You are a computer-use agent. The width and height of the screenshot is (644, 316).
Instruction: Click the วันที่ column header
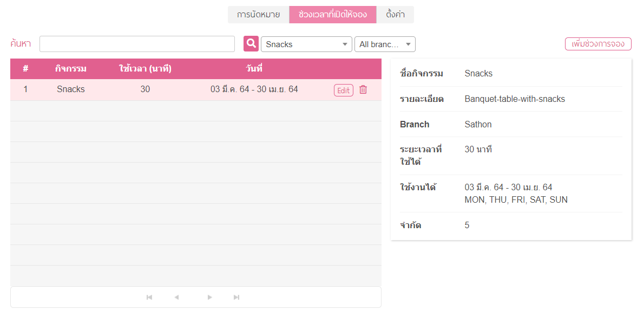pos(254,69)
